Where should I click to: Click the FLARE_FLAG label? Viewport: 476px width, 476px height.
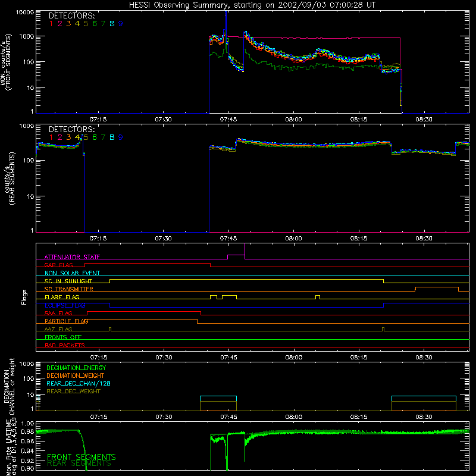pyautogui.click(x=62, y=297)
